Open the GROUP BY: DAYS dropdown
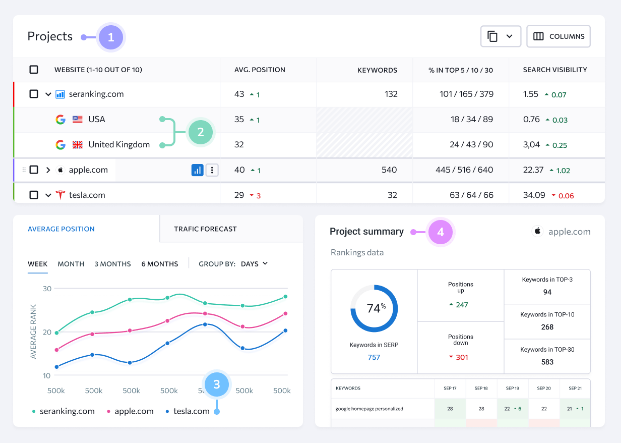622x444 pixels. [x=233, y=264]
